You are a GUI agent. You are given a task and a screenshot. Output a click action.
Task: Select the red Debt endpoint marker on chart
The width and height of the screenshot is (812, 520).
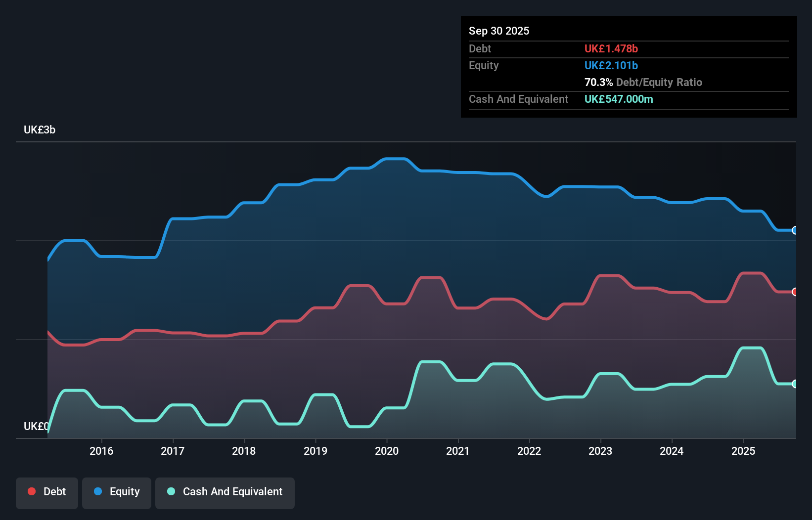(795, 292)
